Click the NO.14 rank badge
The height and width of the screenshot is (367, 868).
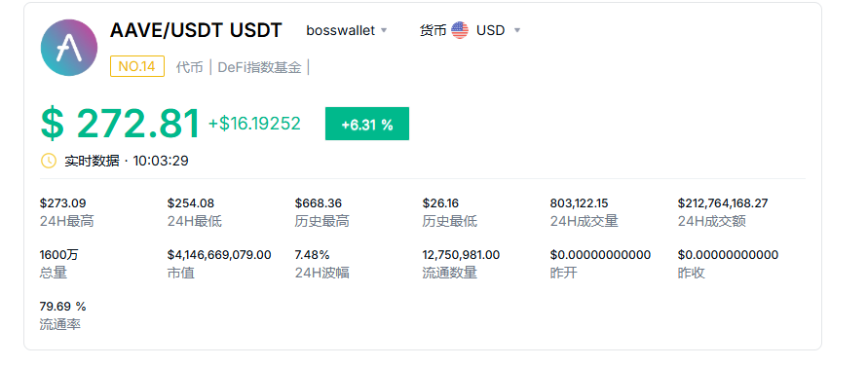click(x=137, y=67)
